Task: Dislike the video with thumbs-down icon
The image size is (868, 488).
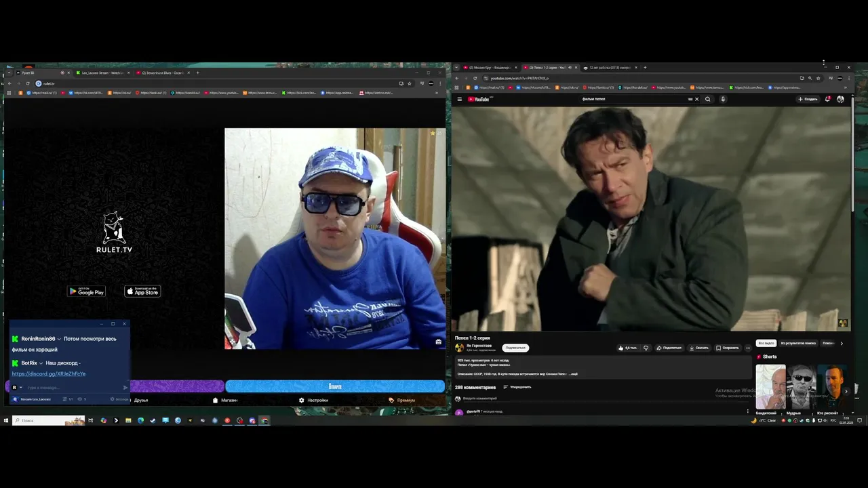Action: (x=646, y=348)
